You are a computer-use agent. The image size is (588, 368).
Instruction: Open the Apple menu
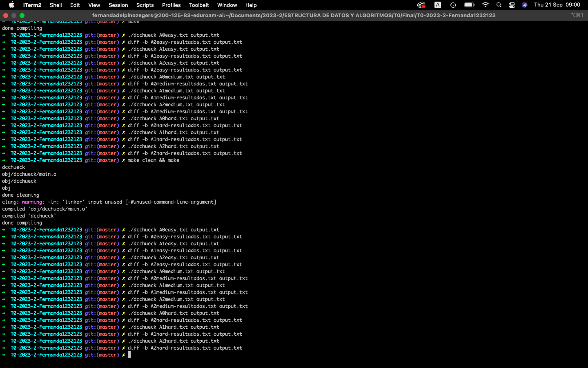pyautogui.click(x=11, y=5)
